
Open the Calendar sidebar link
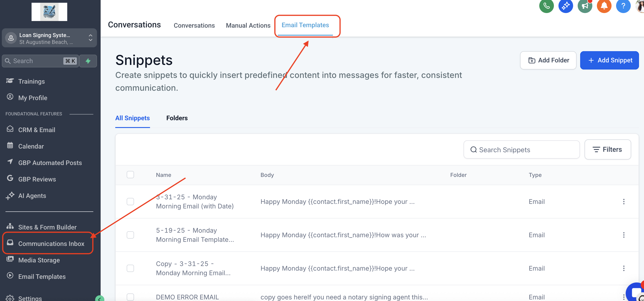tap(31, 146)
